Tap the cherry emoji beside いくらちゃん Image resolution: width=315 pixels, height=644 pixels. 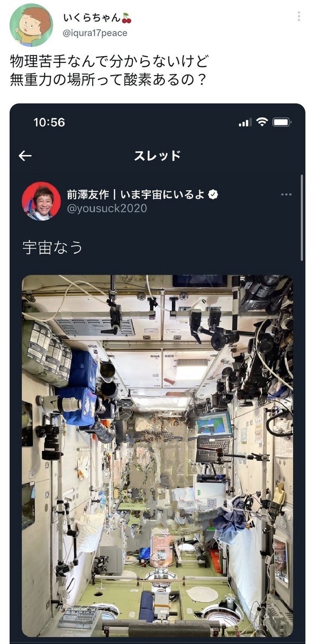point(127,18)
